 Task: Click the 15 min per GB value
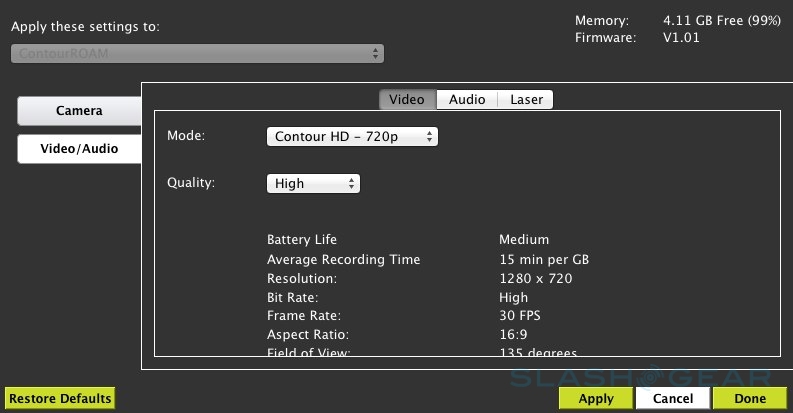pyautogui.click(x=544, y=260)
